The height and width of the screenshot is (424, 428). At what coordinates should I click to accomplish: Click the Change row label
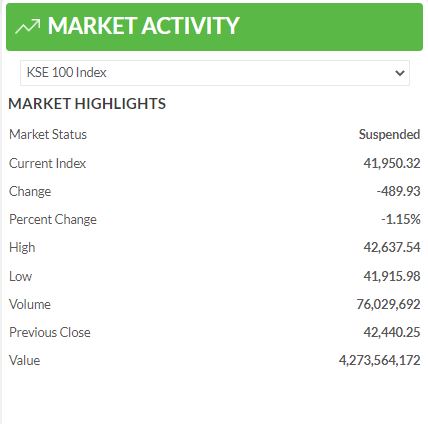(x=30, y=192)
